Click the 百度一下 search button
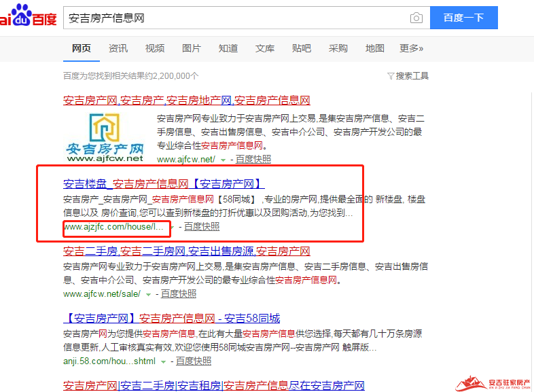 (x=464, y=18)
